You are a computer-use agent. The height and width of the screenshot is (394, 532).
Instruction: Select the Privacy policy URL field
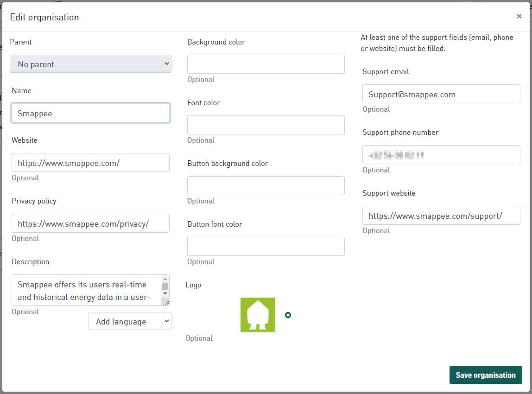pos(90,223)
